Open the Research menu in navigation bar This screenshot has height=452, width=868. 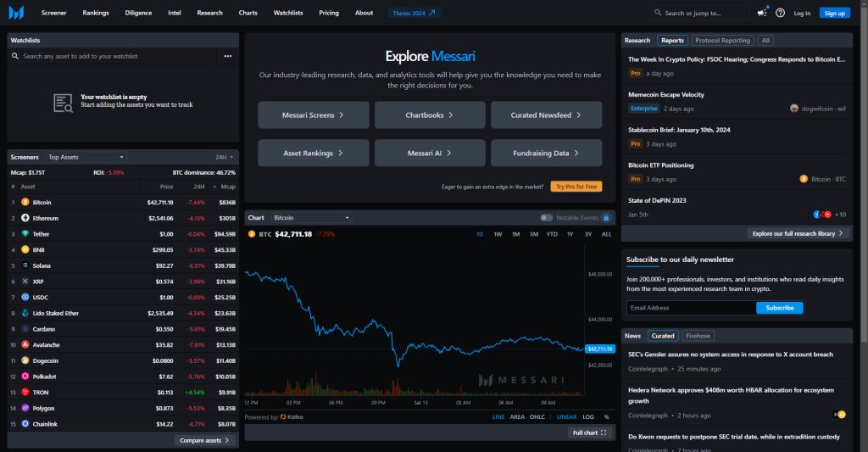(209, 13)
